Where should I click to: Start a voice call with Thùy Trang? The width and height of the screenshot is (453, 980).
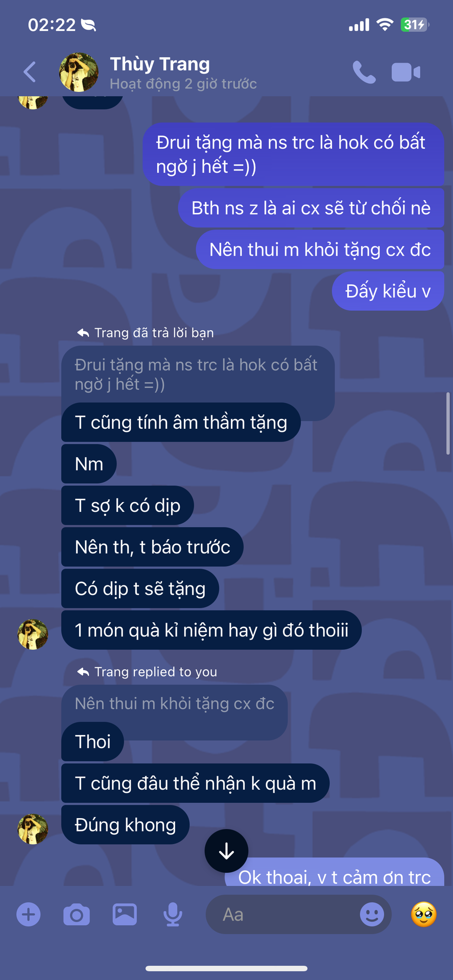coord(364,72)
